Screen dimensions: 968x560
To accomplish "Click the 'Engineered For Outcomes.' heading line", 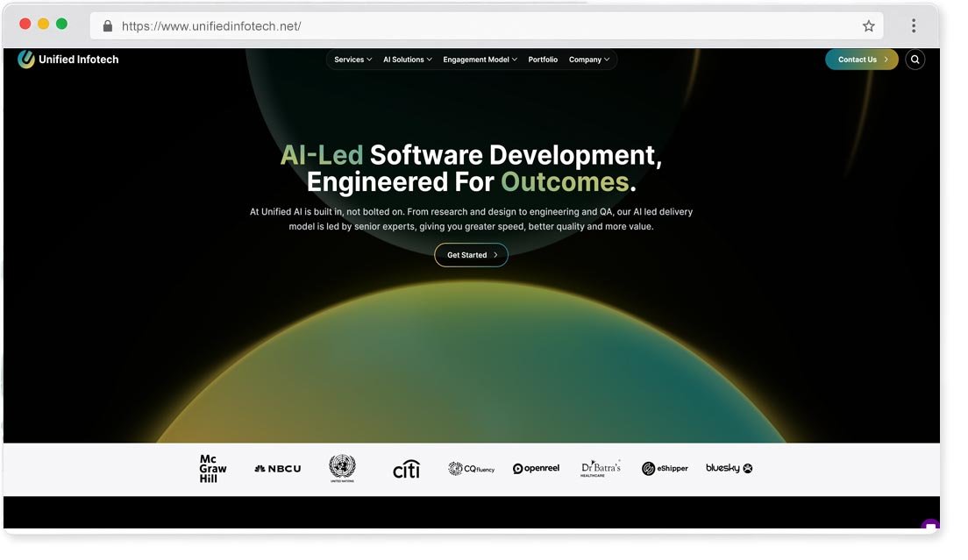I will point(471,182).
